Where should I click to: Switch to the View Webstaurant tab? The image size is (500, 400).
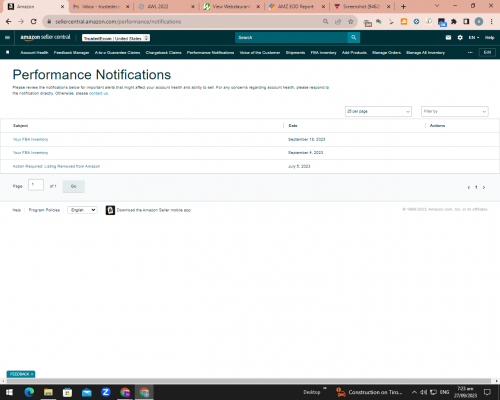pyautogui.click(x=232, y=6)
